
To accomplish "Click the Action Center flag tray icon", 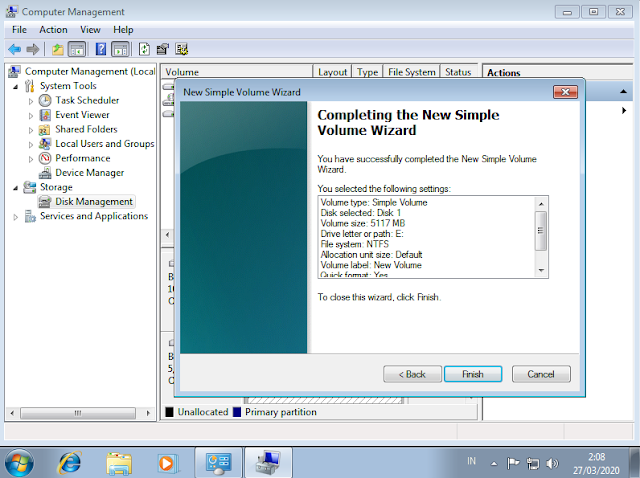I will click(513, 463).
